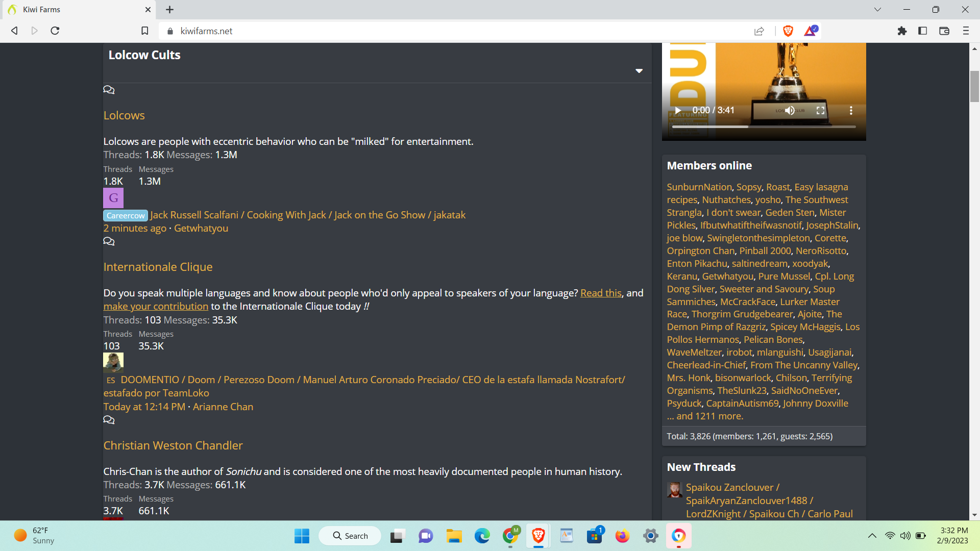Screen dimensions: 980x551
Task: Bookmark this page with the bookmark icon
Action: coord(145,31)
